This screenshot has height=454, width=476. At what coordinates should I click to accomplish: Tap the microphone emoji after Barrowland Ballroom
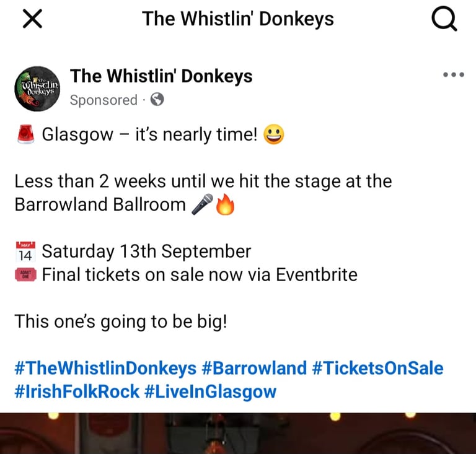(202, 204)
